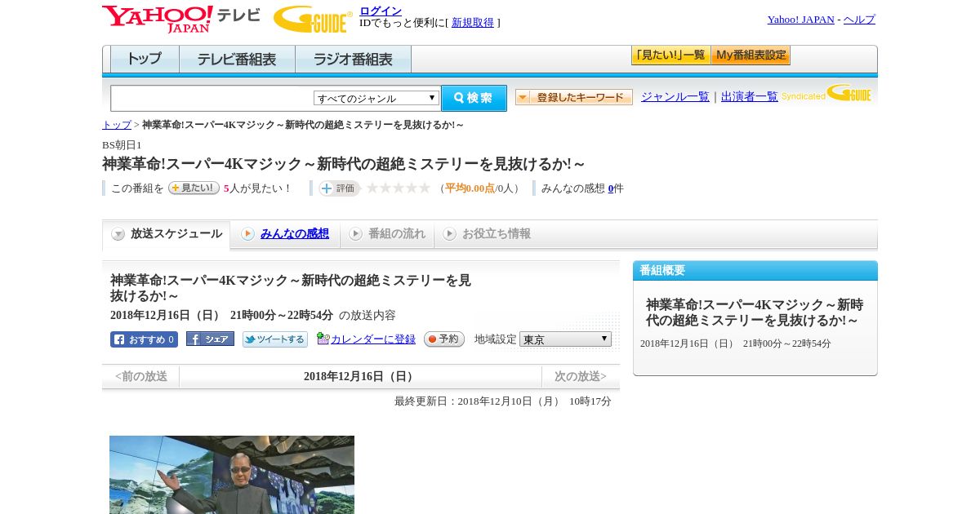Screen dimensions: 980x514
Task: Expand the 地域設定 東京 region dropdown
Action: tap(565, 339)
